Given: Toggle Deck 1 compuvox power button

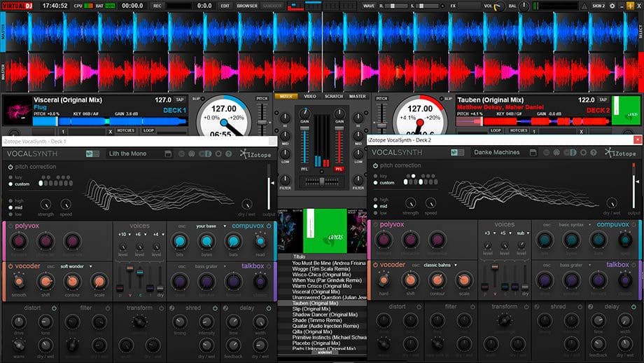Looking at the screenshot, I should pyautogui.click(x=269, y=226).
